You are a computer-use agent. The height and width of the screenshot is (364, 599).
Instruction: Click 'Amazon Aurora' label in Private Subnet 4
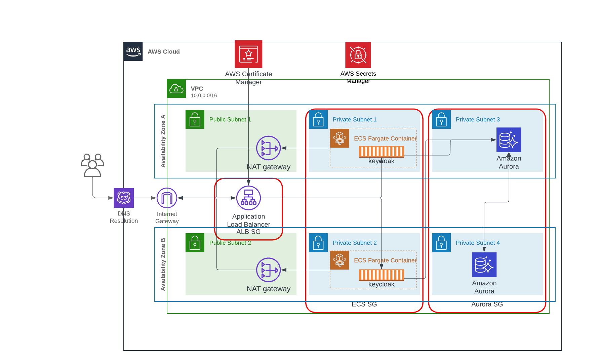pos(484,287)
